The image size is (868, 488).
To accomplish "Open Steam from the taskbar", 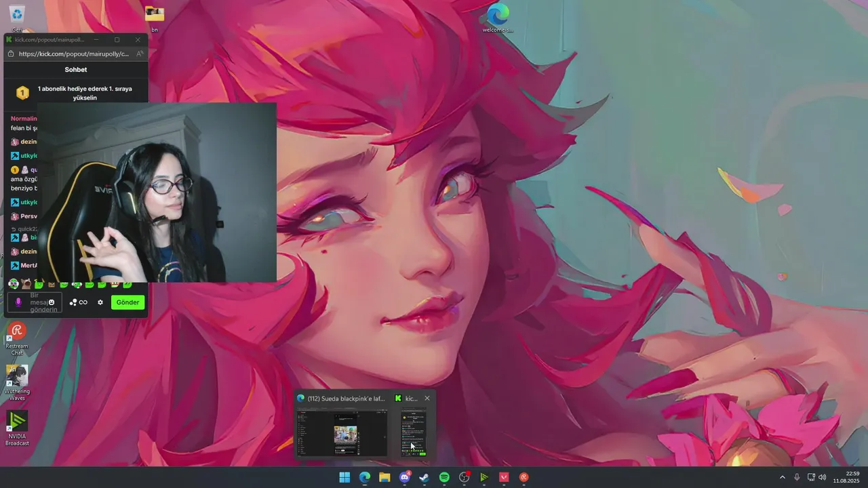I will coord(425,477).
